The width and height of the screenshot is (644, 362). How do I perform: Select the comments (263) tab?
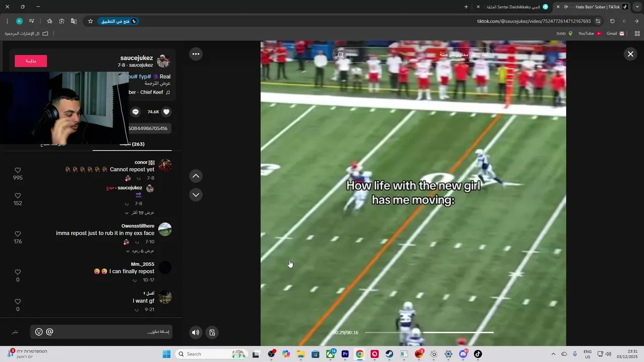[132, 144]
